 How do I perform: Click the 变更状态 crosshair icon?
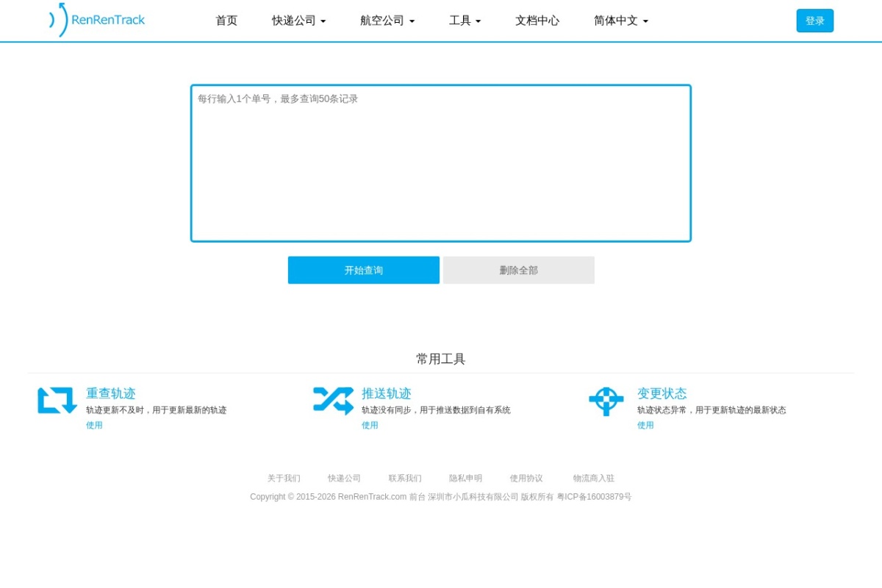606,401
